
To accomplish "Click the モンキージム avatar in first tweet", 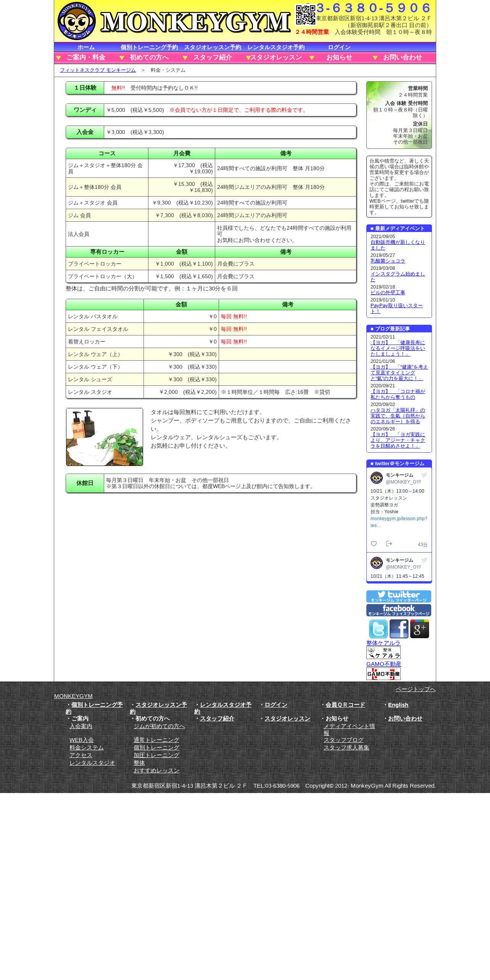I will (377, 478).
